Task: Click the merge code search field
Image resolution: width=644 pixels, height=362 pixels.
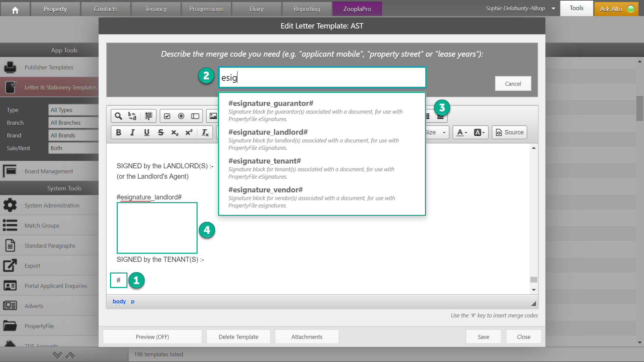Action: tap(322, 77)
